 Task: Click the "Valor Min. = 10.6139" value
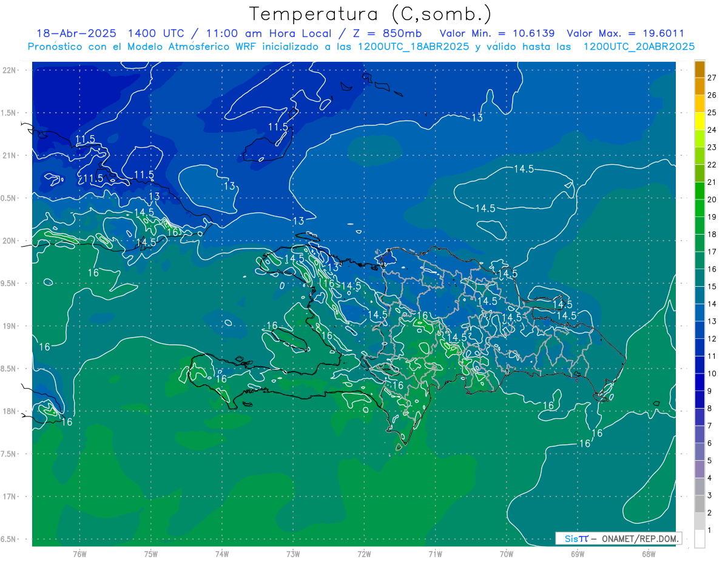tap(497, 33)
